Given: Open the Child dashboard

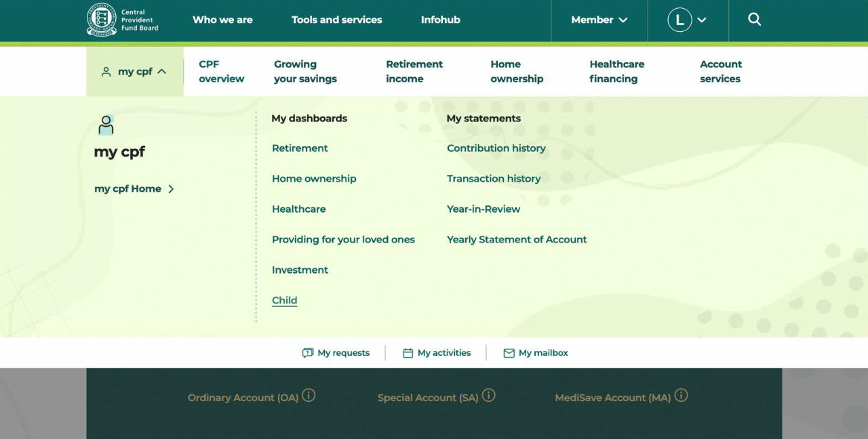Looking at the screenshot, I should pyautogui.click(x=285, y=301).
